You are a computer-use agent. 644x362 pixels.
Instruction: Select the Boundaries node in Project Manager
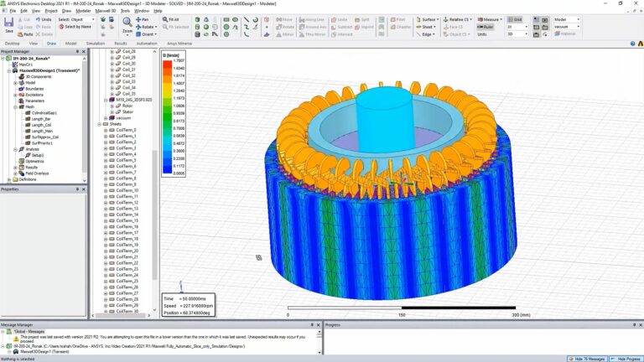click(34, 89)
